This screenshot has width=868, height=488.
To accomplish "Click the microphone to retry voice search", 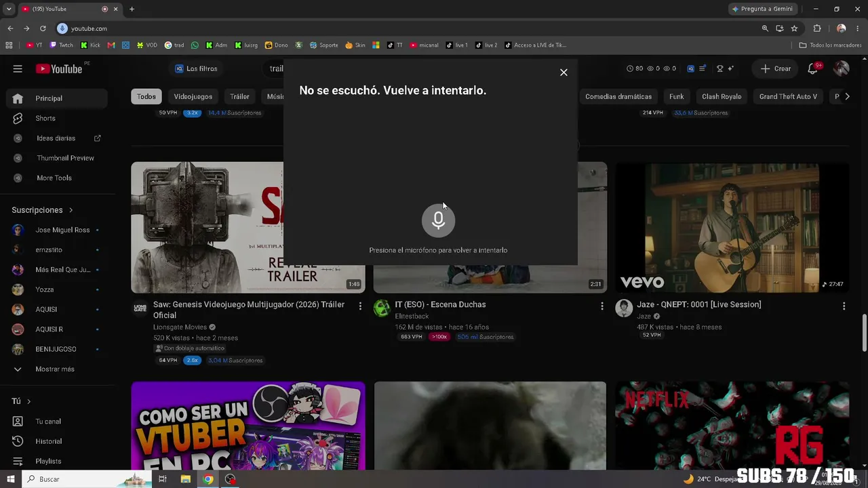I will pos(438,220).
